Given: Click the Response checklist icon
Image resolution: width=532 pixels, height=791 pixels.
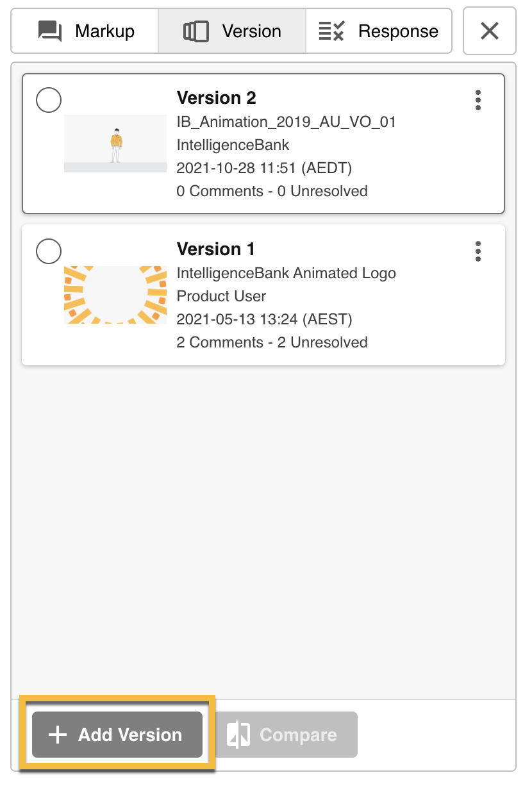Looking at the screenshot, I should coord(332,31).
